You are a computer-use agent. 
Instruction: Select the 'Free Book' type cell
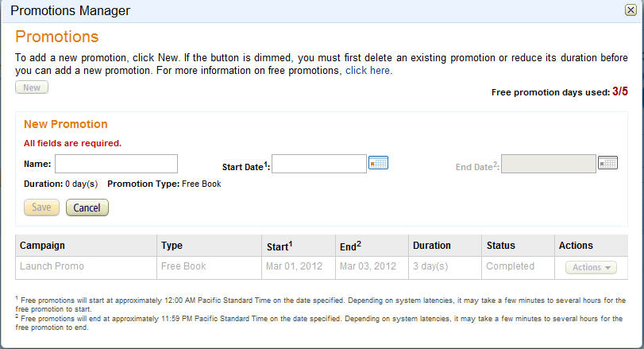coord(209,268)
